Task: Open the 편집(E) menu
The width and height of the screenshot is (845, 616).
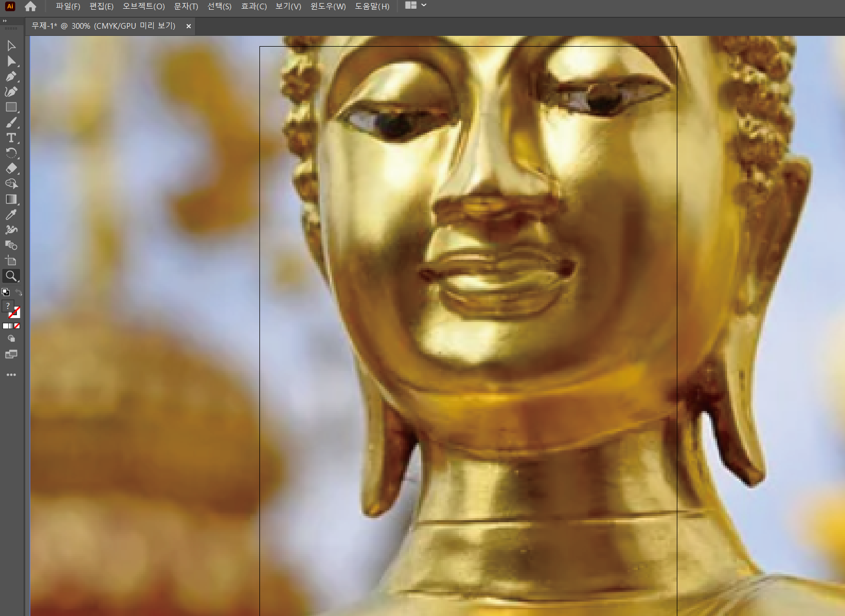Action: [102, 7]
